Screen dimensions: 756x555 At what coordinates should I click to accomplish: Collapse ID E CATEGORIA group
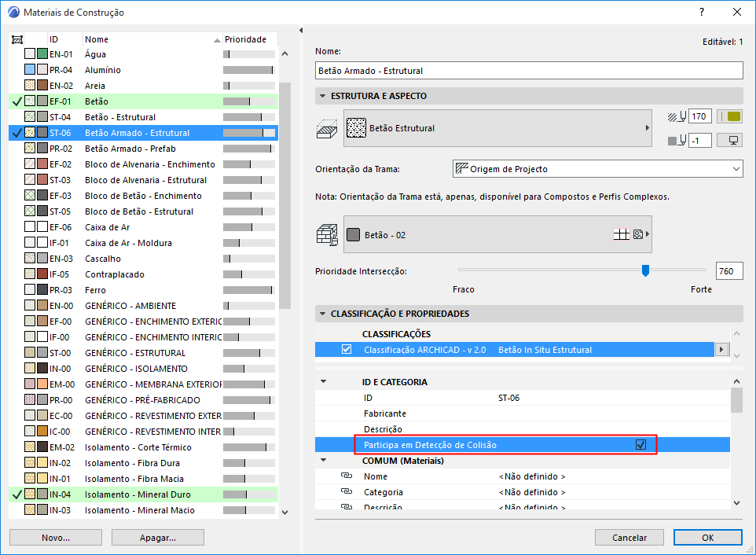point(324,381)
